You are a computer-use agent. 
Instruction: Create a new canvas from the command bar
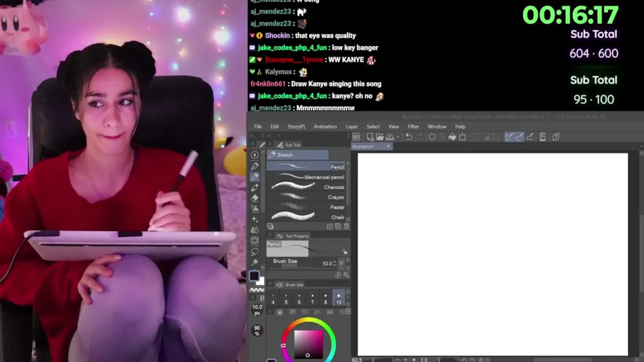click(370, 137)
